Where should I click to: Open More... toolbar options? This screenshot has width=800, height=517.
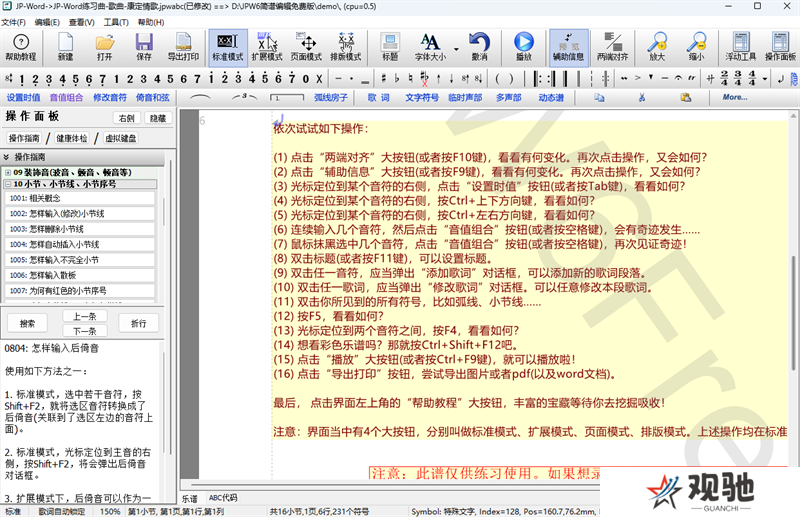[x=735, y=97]
